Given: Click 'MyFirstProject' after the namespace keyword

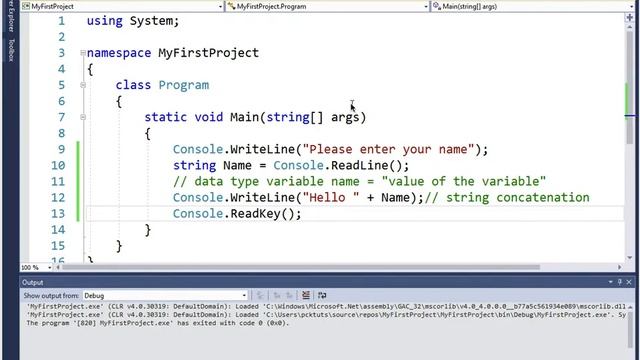Looking at the screenshot, I should 209,53.
